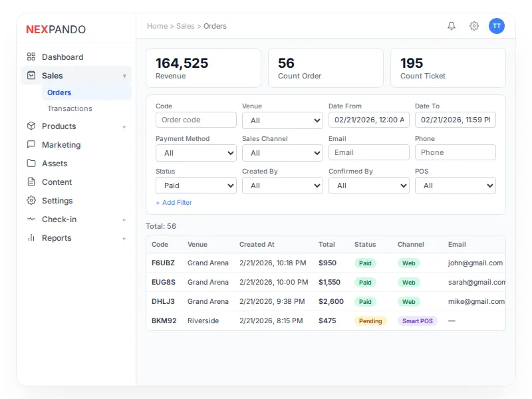Click john@gmail.com email cell
532x399 pixels.
(475, 263)
